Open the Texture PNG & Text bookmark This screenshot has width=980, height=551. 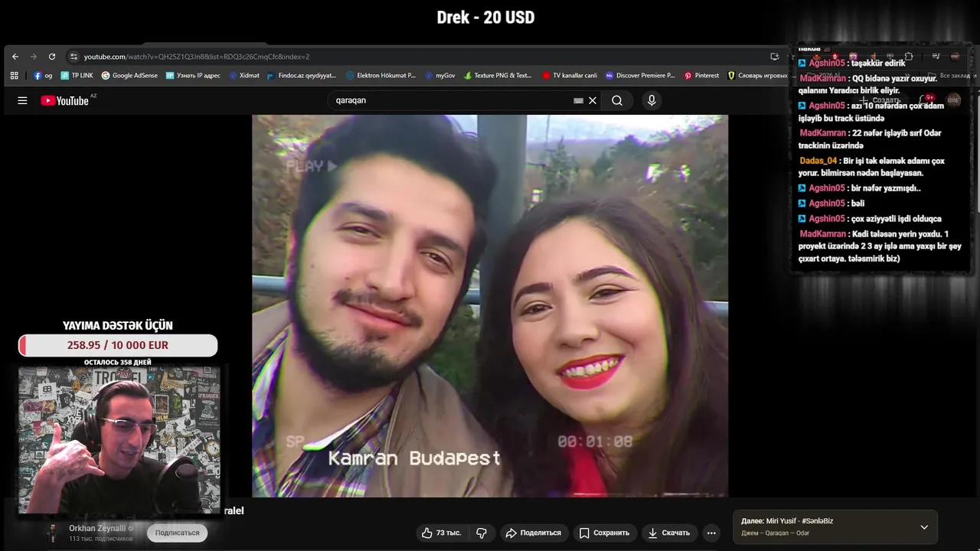[497, 76]
